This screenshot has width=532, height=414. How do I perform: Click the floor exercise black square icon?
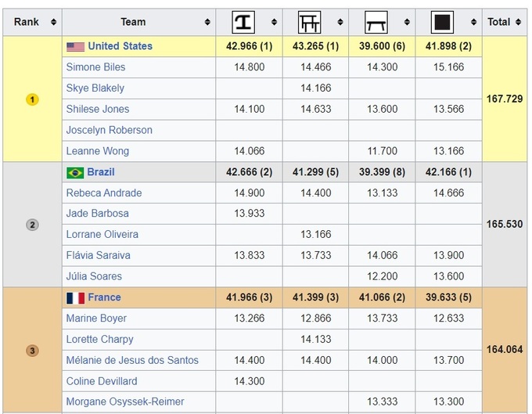pyautogui.click(x=442, y=22)
